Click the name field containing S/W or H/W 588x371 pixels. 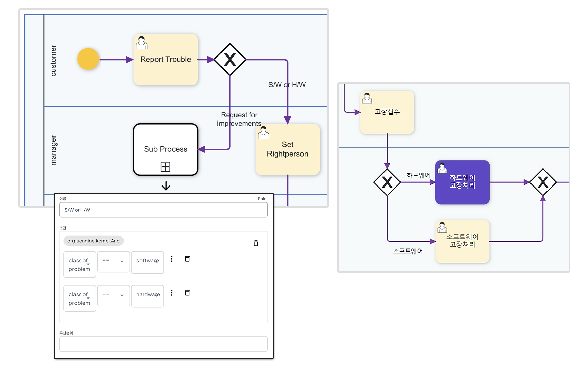[x=163, y=210]
